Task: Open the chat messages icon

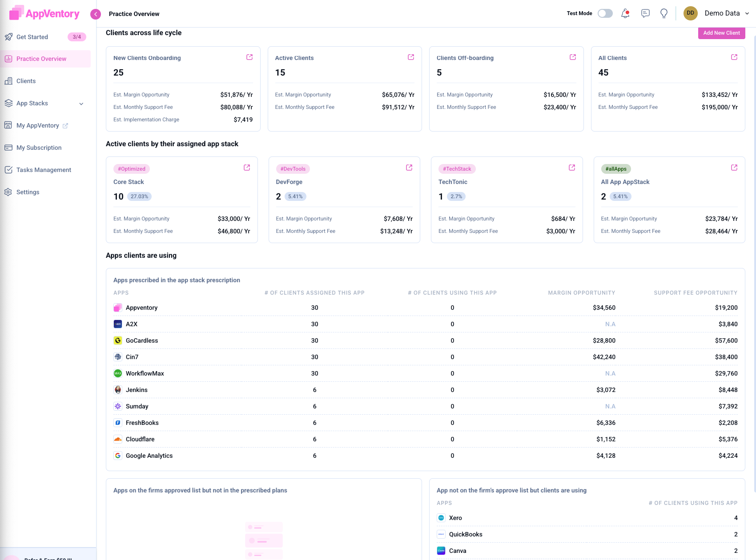Action: pos(645,13)
